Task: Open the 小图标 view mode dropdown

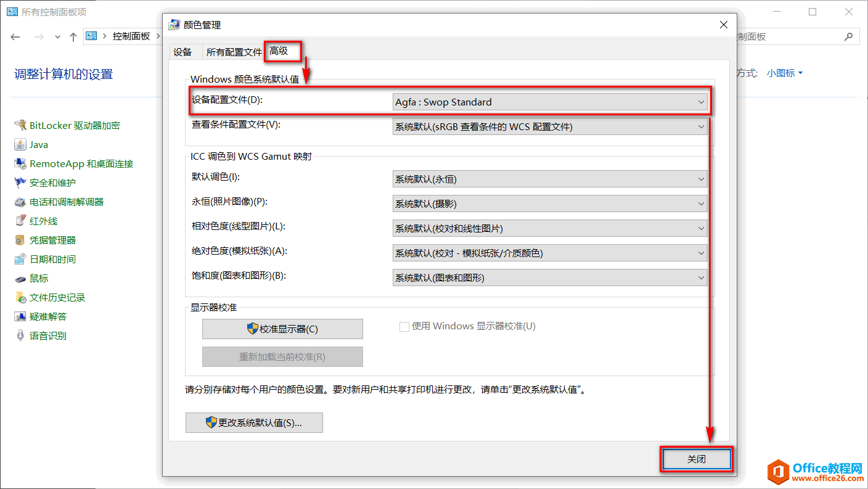Action: coord(785,73)
